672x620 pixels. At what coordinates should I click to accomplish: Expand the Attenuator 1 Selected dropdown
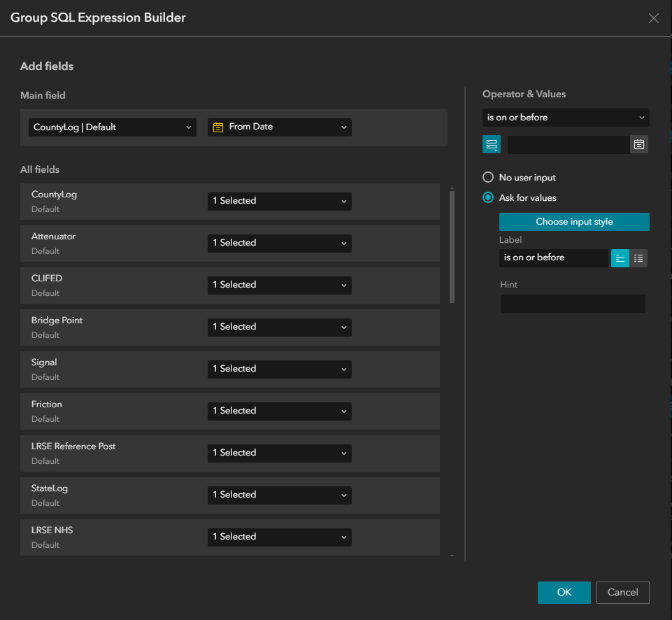tap(279, 243)
